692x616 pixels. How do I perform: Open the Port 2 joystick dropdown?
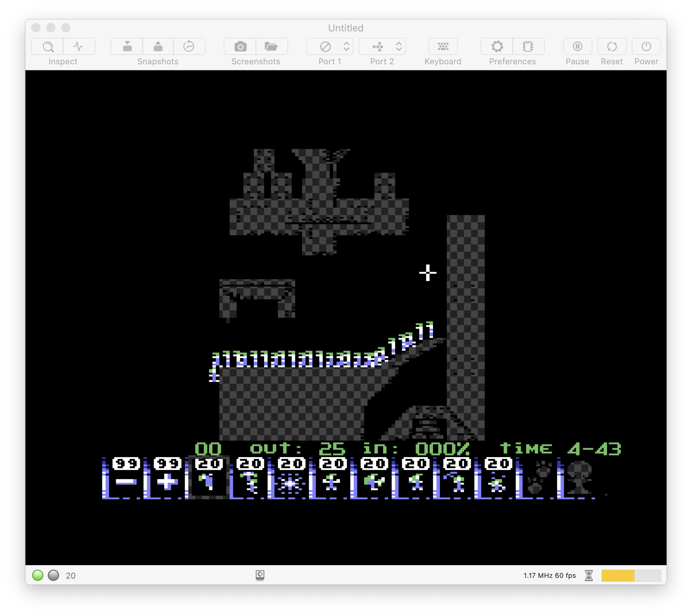(382, 47)
